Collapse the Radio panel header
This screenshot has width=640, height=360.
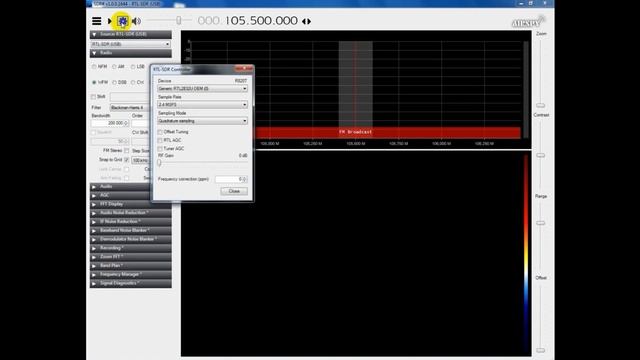click(x=131, y=53)
